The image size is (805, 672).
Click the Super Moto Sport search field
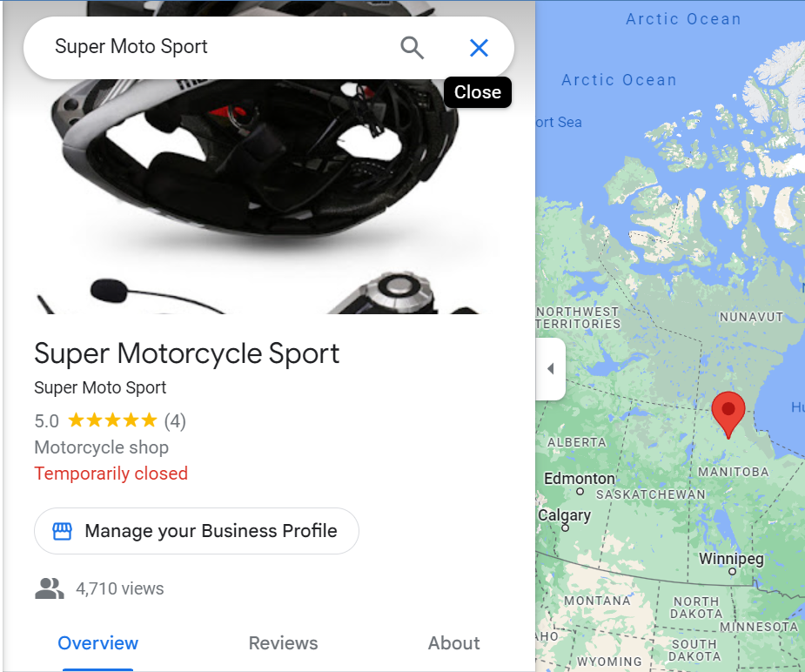tap(216, 47)
